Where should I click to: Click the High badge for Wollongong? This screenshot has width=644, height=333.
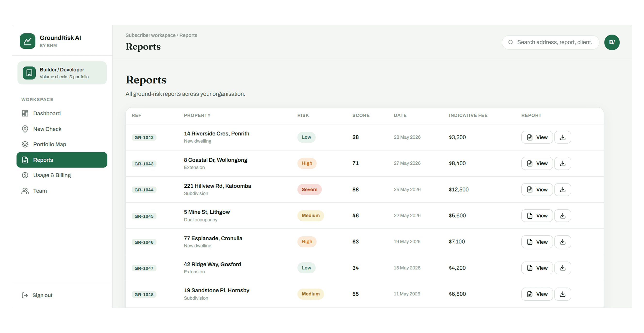(307, 163)
